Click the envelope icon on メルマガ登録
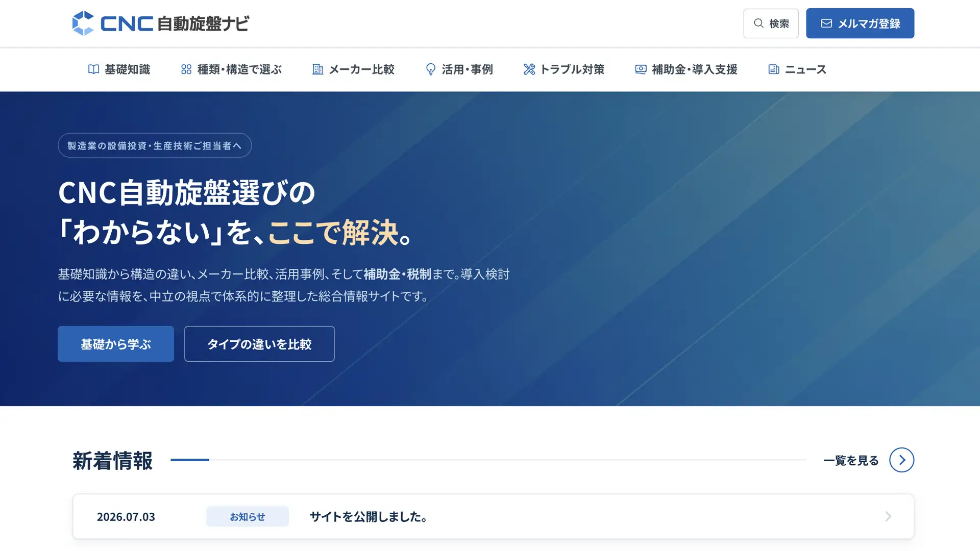The width and height of the screenshot is (980, 551). click(x=826, y=23)
